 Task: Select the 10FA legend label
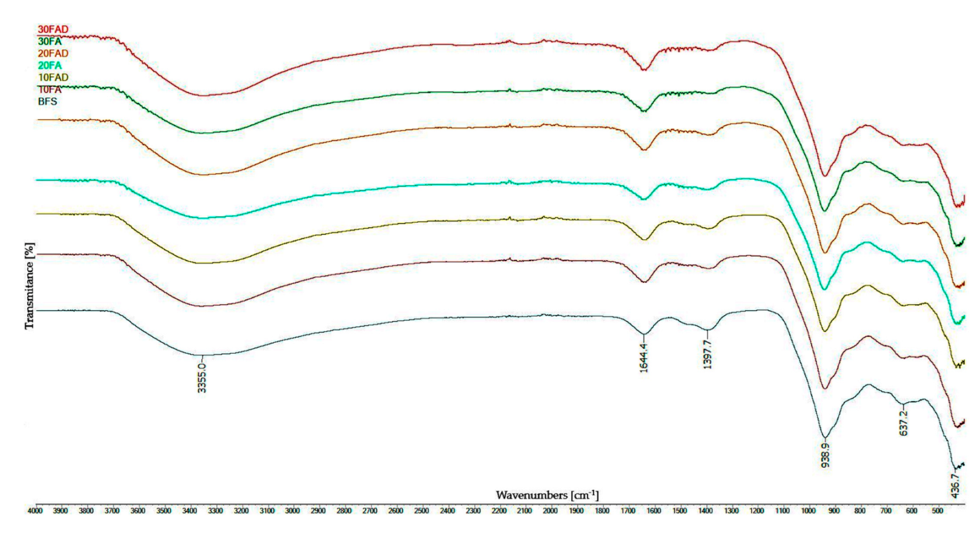point(50,90)
